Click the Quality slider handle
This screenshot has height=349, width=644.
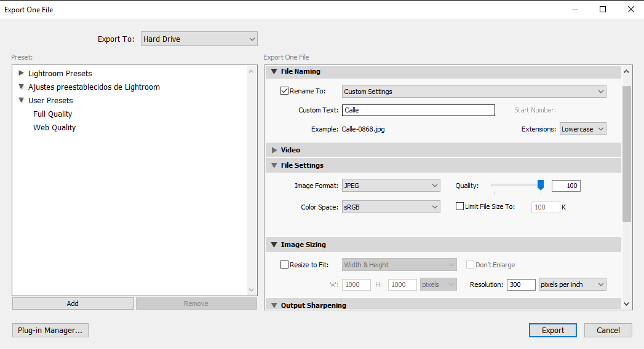[x=541, y=185]
